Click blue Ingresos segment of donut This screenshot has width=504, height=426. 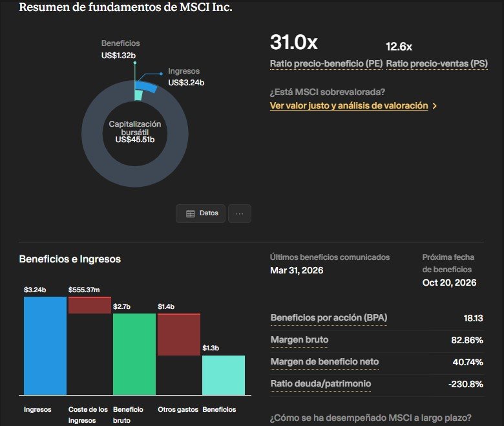pos(146,86)
